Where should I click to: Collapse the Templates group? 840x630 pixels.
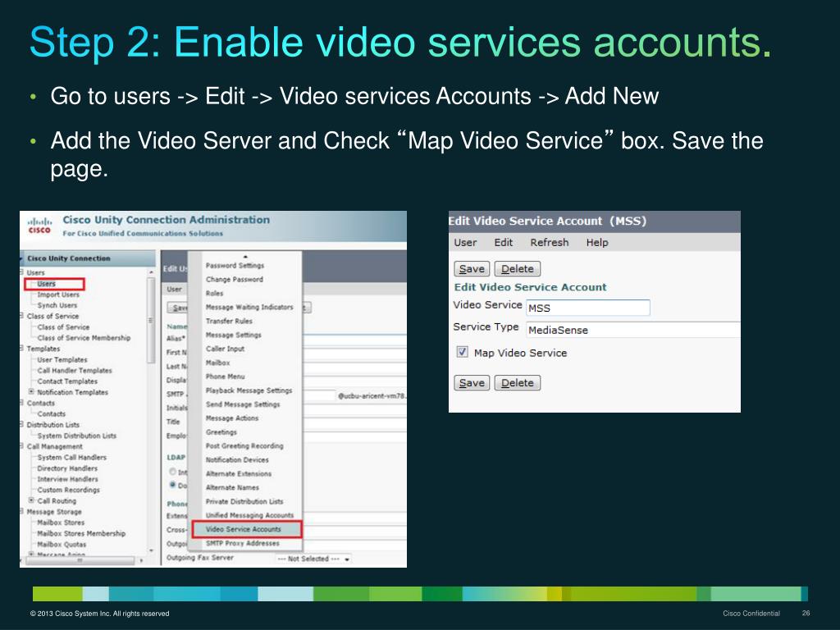pyautogui.click(x=22, y=348)
